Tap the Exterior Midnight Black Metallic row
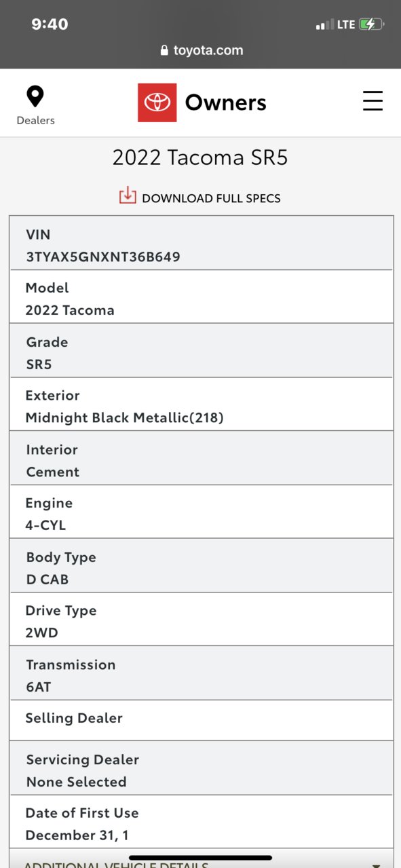401x868 pixels. pyautogui.click(x=201, y=404)
